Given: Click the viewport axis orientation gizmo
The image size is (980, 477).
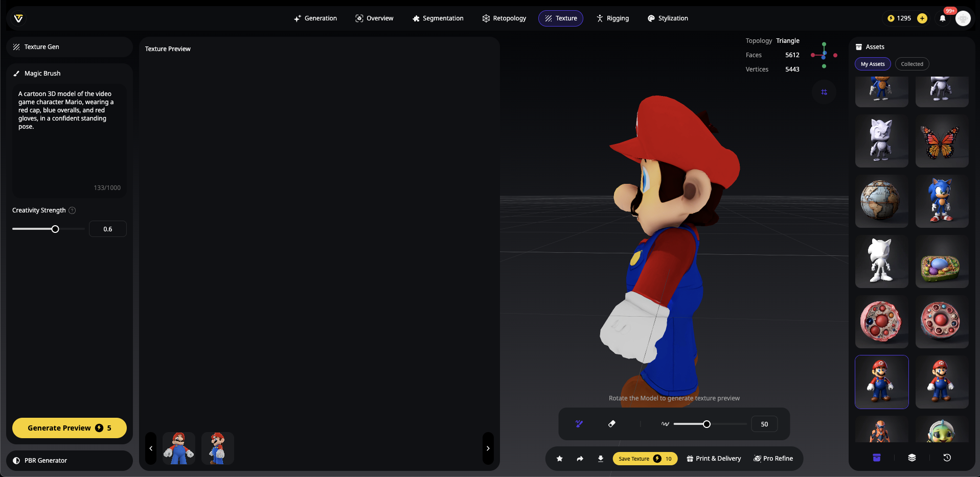Looking at the screenshot, I should pos(824,55).
